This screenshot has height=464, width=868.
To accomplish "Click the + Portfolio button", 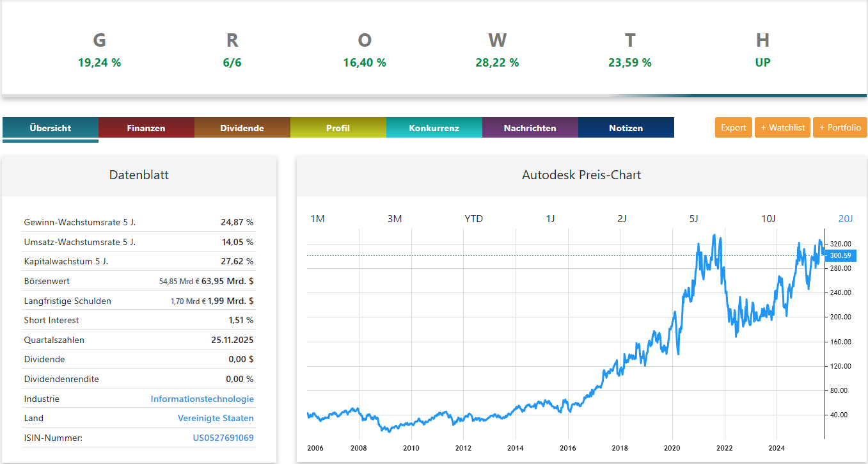I will pos(840,127).
